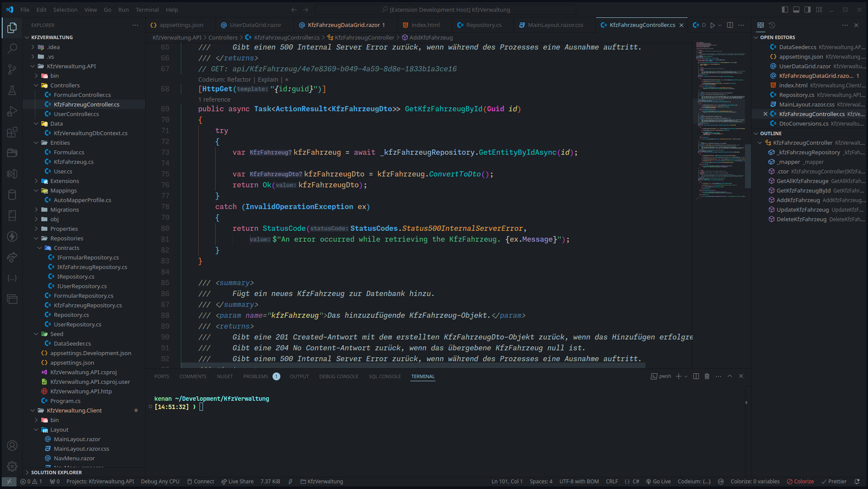Image resolution: width=868 pixels, height=489 pixels.
Task: Run the project with the play icon
Action: coord(712,25)
